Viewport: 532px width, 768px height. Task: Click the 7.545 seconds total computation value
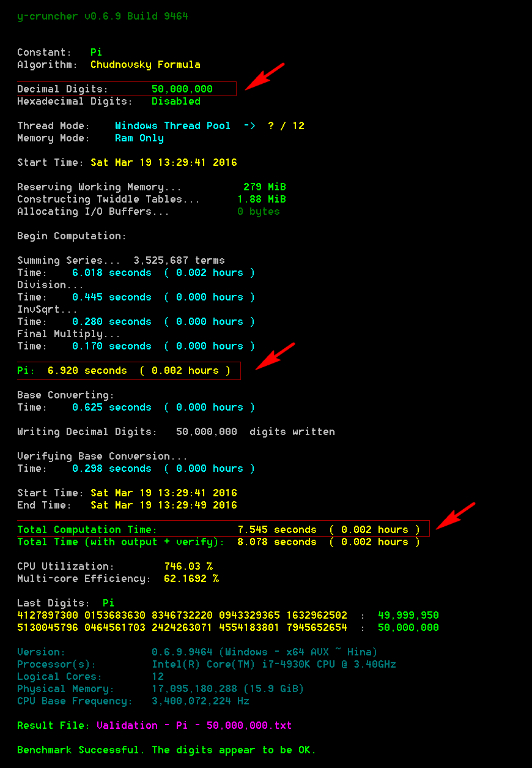(x=276, y=530)
